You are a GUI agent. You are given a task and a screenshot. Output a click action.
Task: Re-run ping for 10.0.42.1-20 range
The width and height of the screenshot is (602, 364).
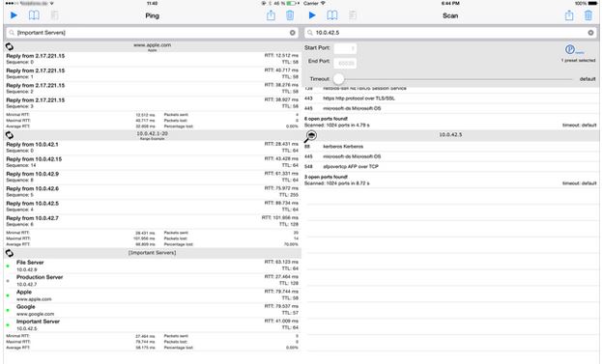tap(10, 135)
